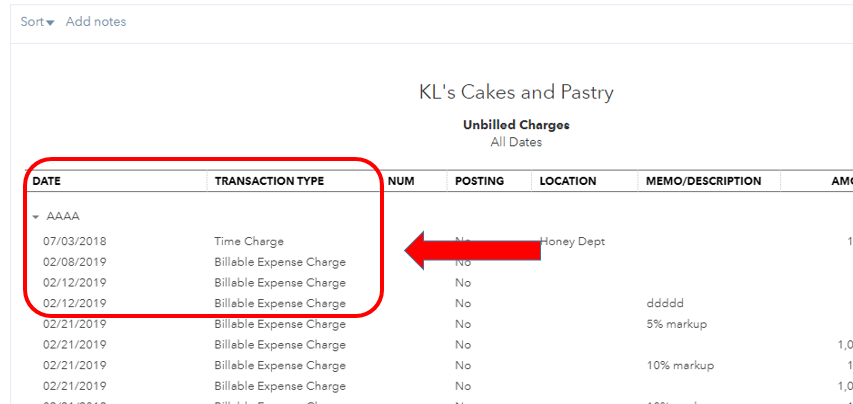
Task: Click the POSTING column header
Action: [x=479, y=181]
